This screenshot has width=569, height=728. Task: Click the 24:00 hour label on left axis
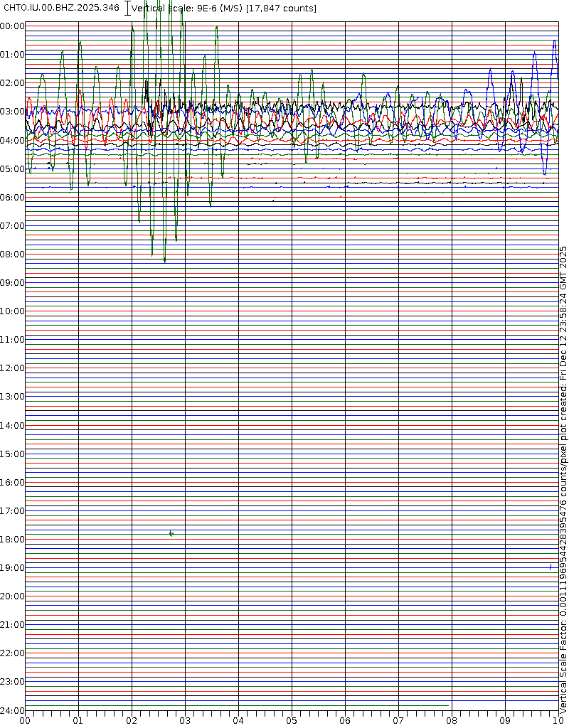pos(12,710)
